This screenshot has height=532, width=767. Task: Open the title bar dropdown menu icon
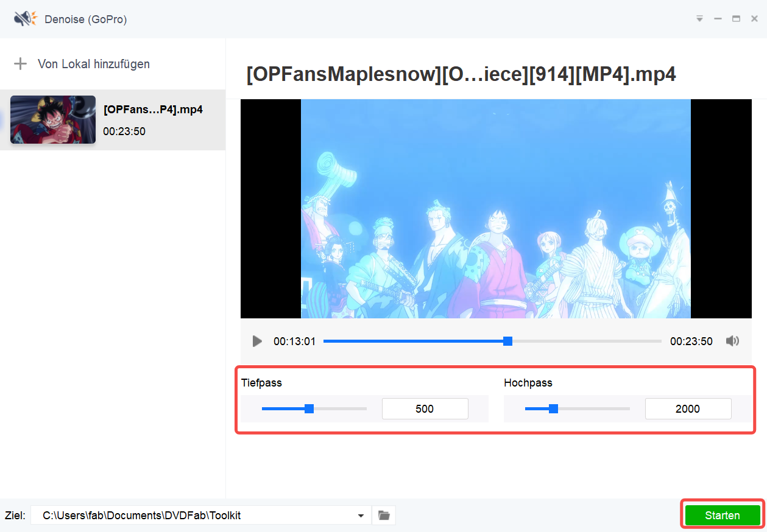(699, 19)
